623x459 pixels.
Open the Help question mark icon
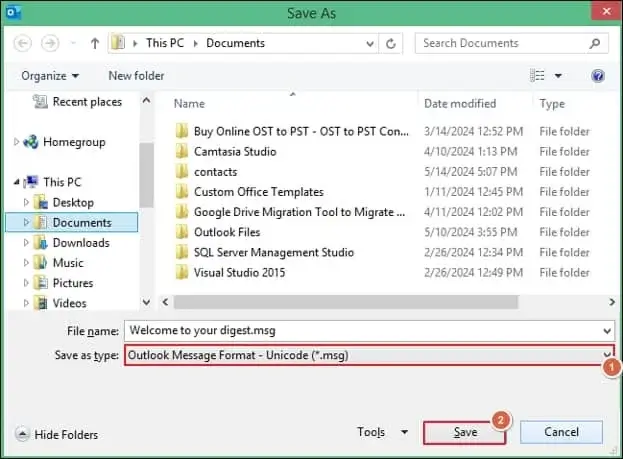click(x=598, y=76)
